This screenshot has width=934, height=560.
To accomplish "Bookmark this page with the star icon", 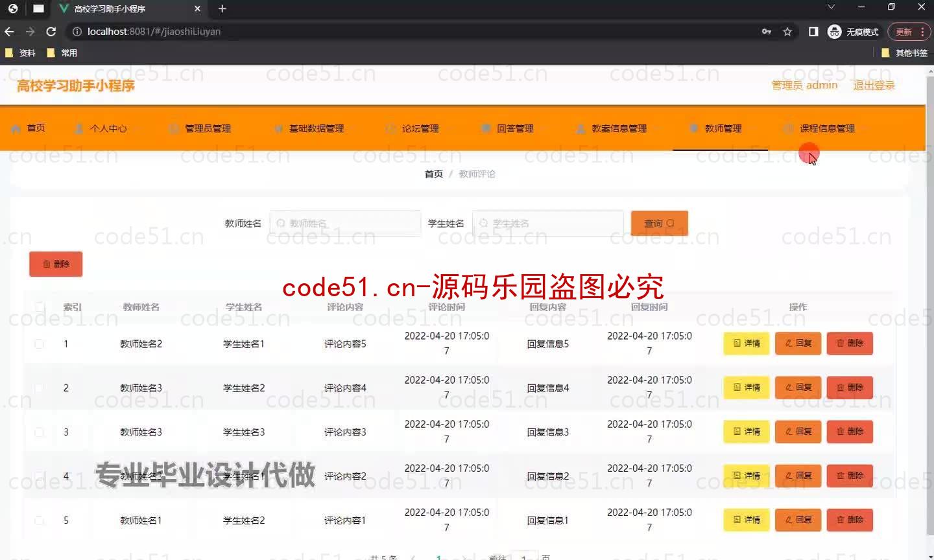I will tap(787, 31).
